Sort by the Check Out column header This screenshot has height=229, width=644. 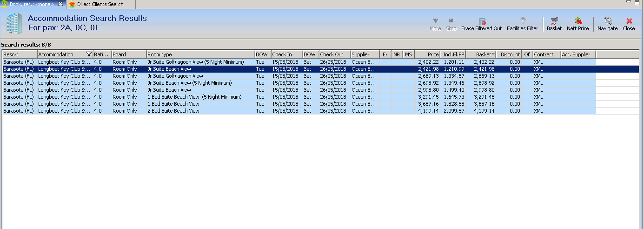click(x=335, y=54)
